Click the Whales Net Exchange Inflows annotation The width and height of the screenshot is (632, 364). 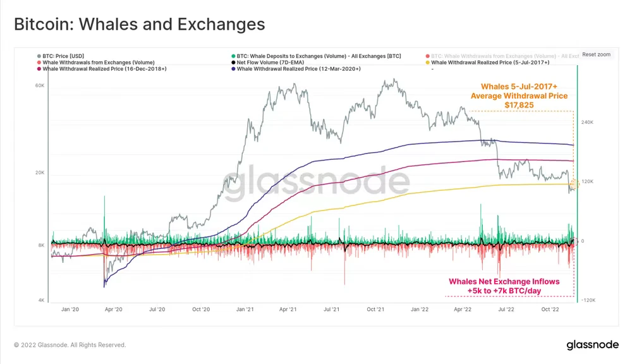tap(504, 286)
